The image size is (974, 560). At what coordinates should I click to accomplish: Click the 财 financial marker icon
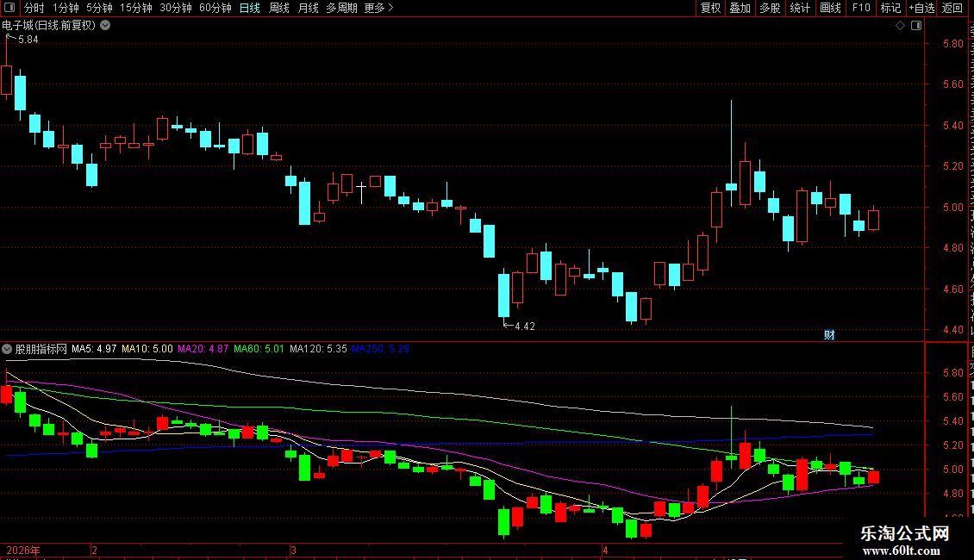click(x=829, y=335)
